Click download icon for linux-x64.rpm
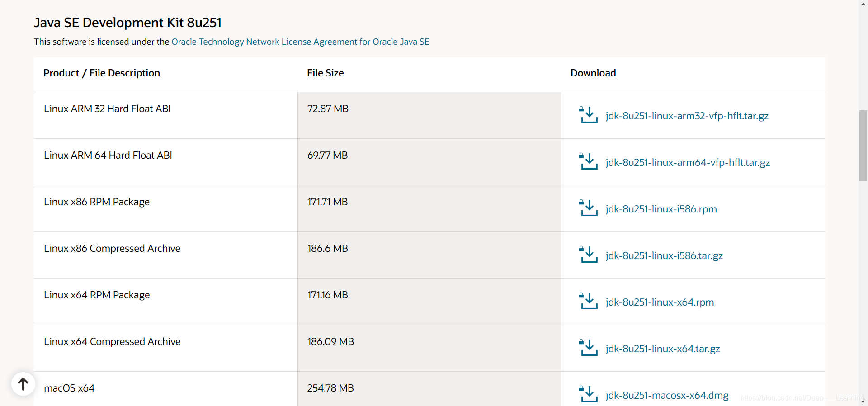Viewport: 868px width, 406px height. pyautogui.click(x=588, y=301)
